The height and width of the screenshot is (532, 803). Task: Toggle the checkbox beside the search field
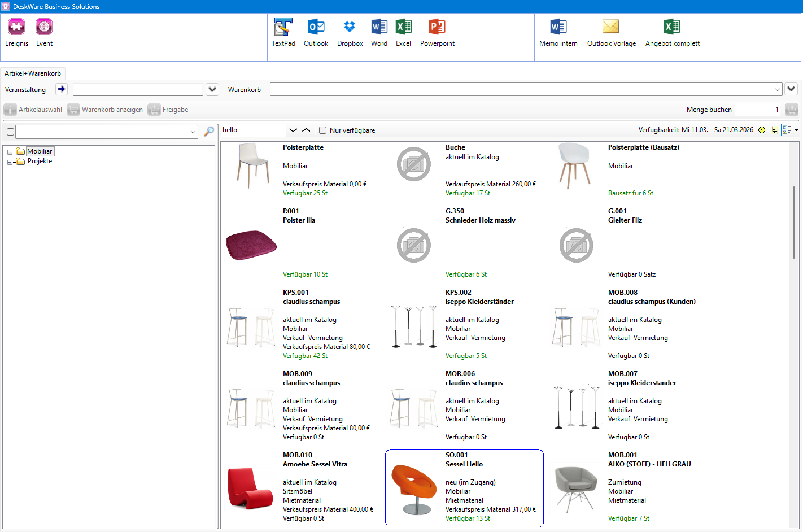[9, 131]
